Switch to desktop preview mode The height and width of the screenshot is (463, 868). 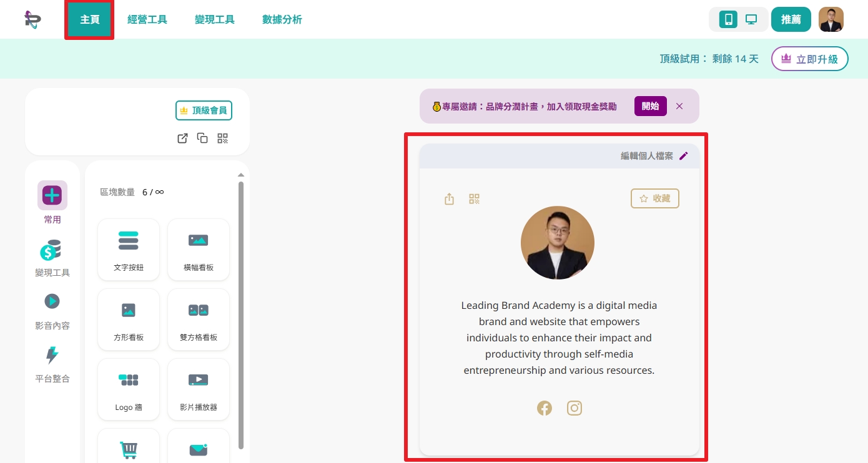(751, 19)
